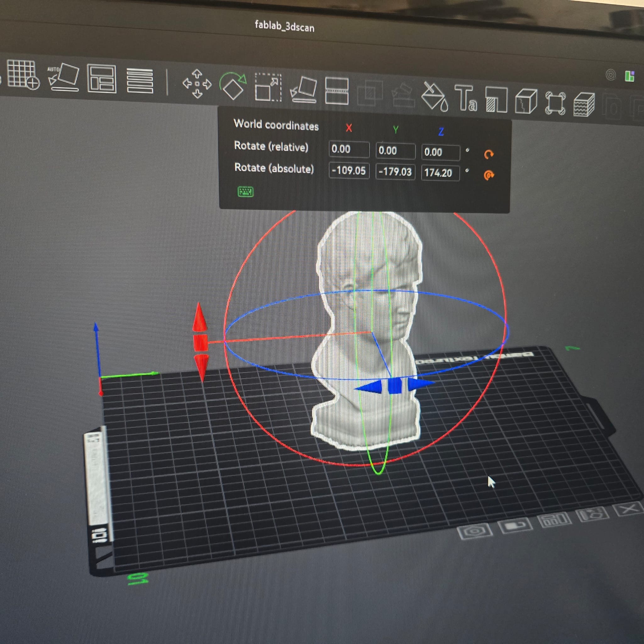Remove the plate with the X icon
Image resolution: width=644 pixels, height=644 pixels.
coord(628,509)
